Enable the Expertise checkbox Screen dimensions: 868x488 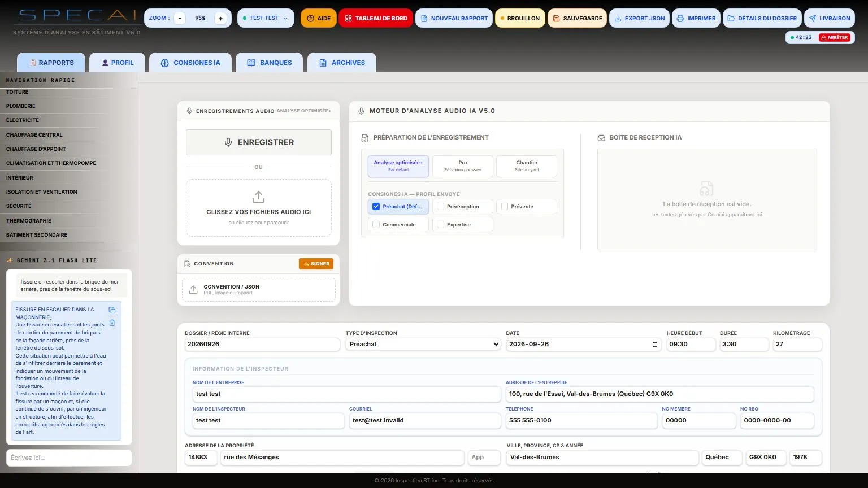[441, 225]
